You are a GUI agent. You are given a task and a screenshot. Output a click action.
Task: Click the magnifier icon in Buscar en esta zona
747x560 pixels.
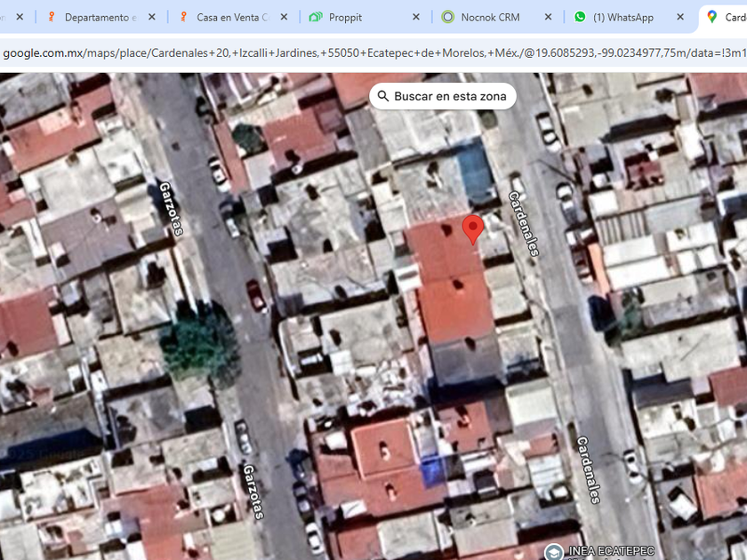pos(383,96)
